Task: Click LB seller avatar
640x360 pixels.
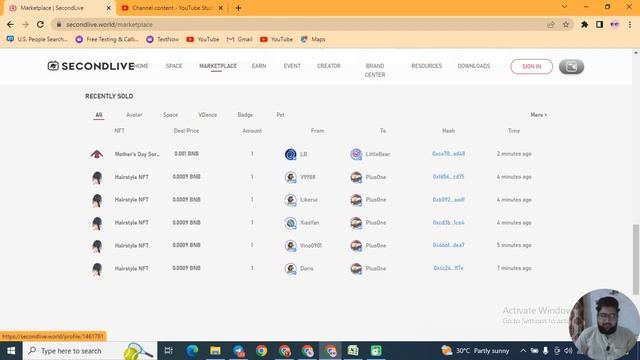Action: [x=291, y=154]
